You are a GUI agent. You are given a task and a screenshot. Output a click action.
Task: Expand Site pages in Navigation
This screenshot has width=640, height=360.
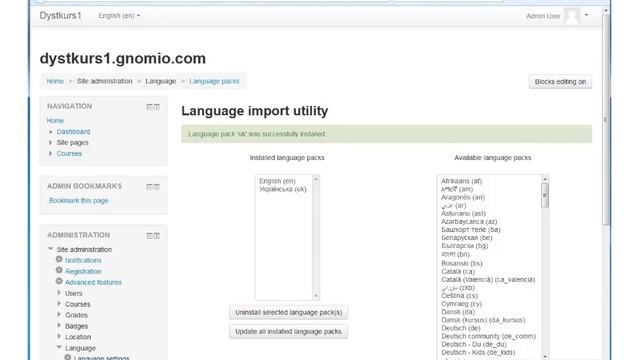pyautogui.click(x=51, y=142)
